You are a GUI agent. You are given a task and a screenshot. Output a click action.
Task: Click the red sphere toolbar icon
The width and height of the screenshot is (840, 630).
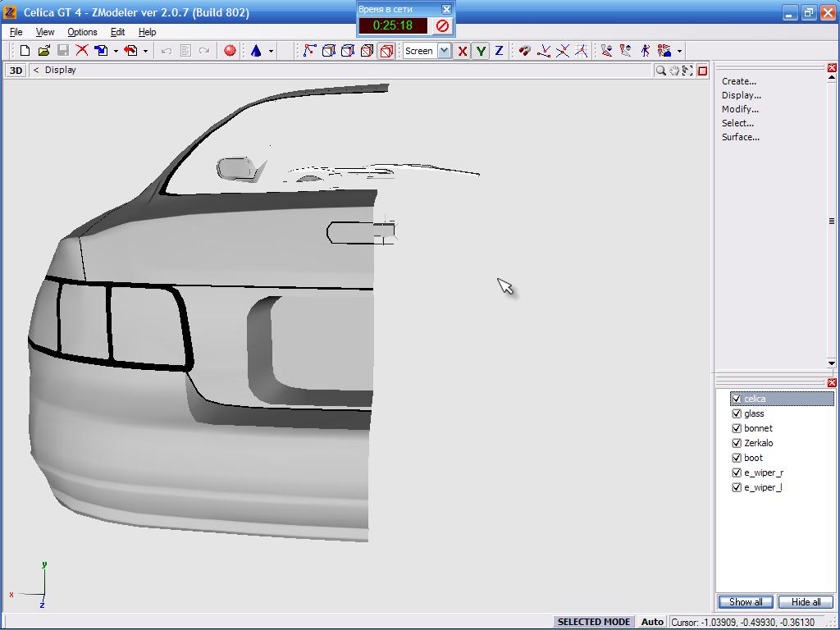[230, 51]
